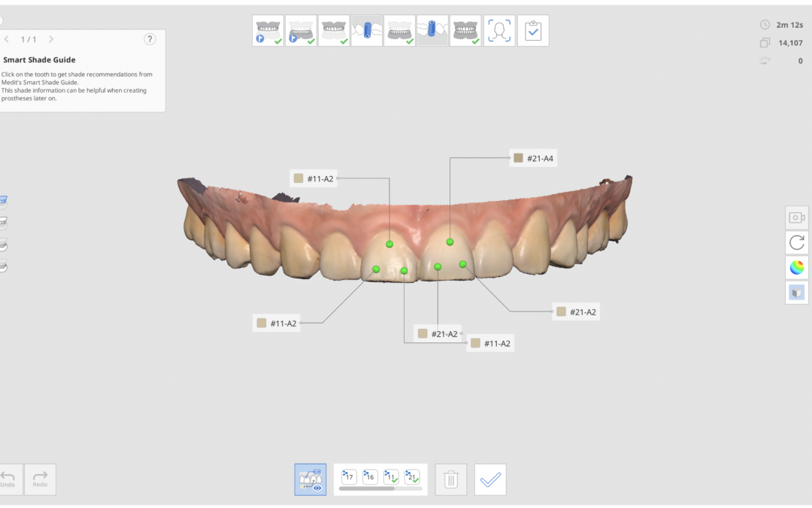This screenshot has width=812, height=508.
Task: Open the face scan stage icon
Action: pos(499,31)
